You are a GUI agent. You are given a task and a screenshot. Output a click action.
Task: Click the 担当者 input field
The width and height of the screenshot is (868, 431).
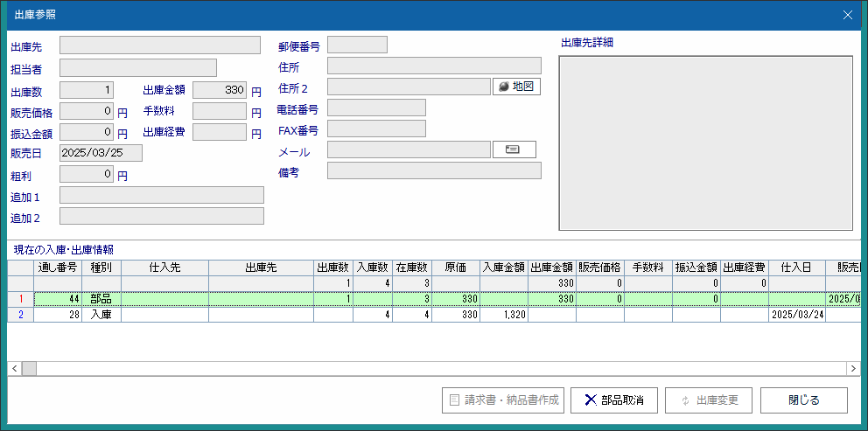tap(138, 68)
